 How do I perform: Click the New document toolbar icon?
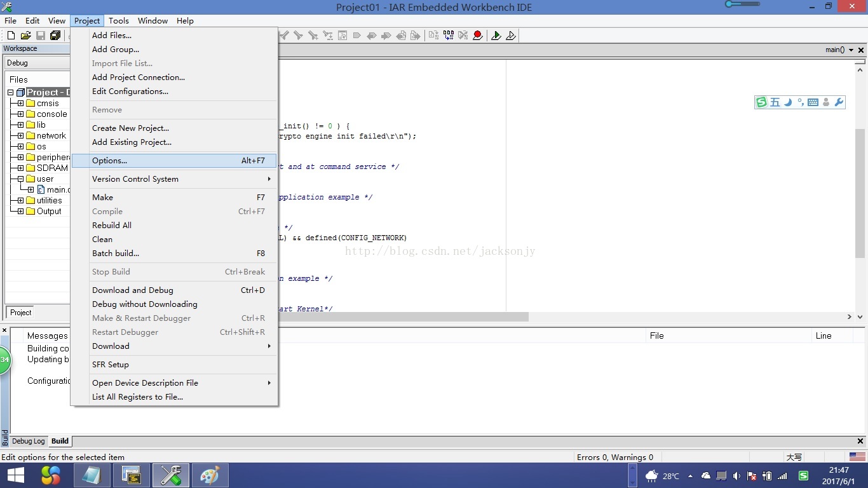pos(11,36)
